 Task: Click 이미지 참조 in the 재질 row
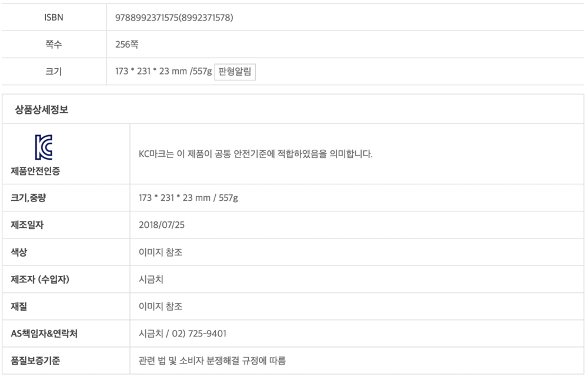pyautogui.click(x=161, y=307)
